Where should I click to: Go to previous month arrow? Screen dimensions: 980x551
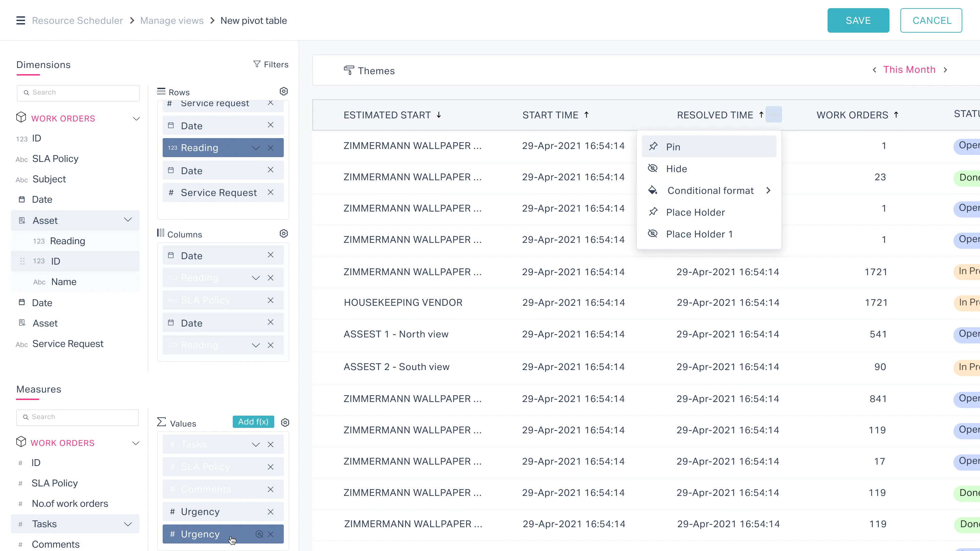click(874, 70)
